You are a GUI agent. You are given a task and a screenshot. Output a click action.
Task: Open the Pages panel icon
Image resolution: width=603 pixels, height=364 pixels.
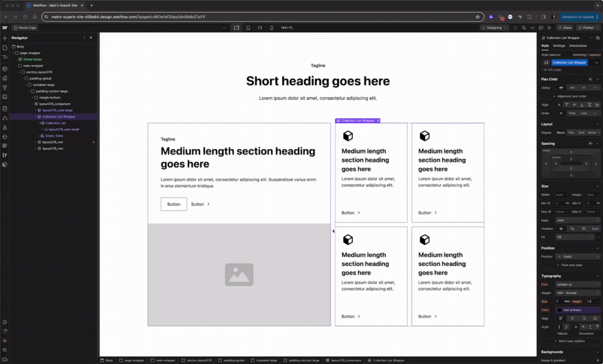pyautogui.click(x=5, y=48)
